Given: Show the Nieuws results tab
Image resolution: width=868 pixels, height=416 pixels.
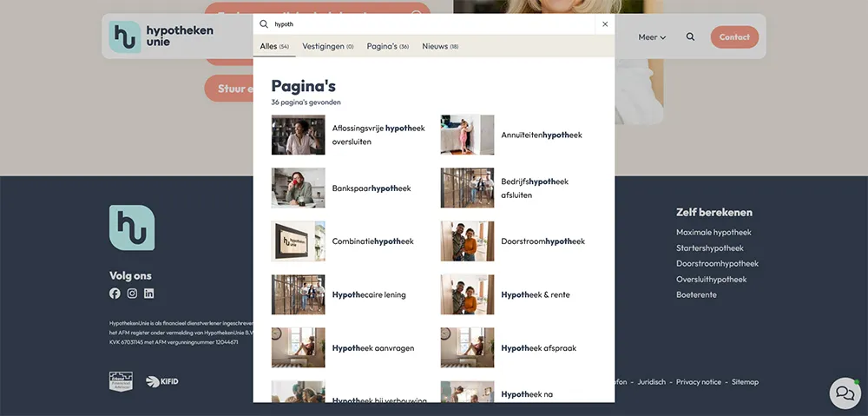Looking at the screenshot, I should (x=440, y=46).
